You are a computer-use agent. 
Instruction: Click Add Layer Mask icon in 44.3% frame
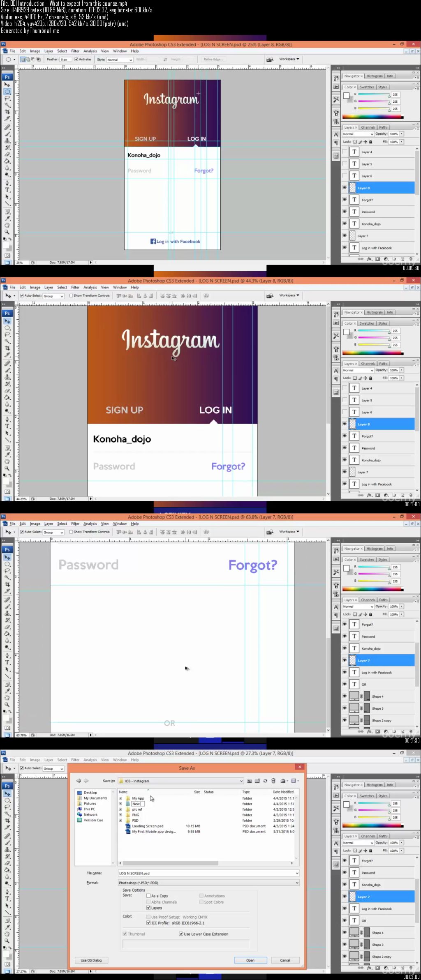click(x=377, y=496)
